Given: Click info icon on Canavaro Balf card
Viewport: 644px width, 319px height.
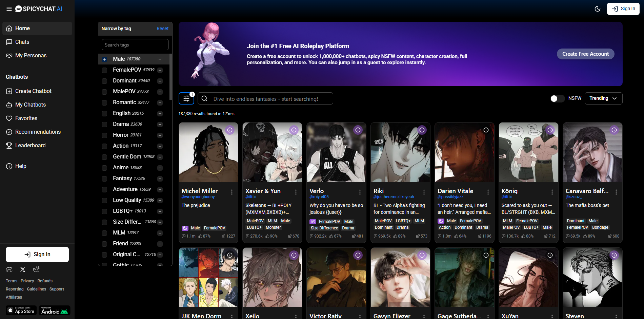Looking at the screenshot, I should click(x=614, y=130).
